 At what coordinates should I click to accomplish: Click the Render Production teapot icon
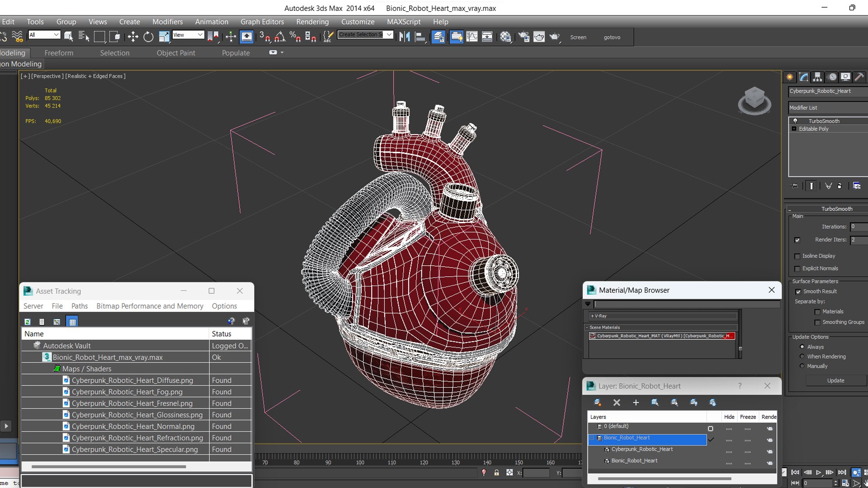coord(555,37)
